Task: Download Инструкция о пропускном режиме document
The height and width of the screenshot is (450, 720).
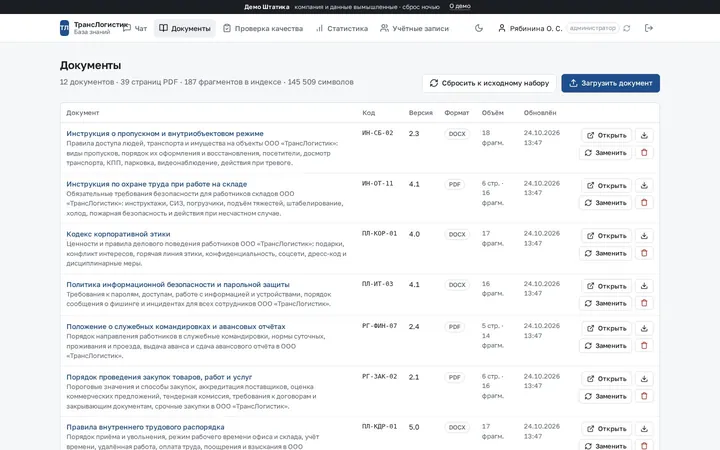Action: pos(644,135)
